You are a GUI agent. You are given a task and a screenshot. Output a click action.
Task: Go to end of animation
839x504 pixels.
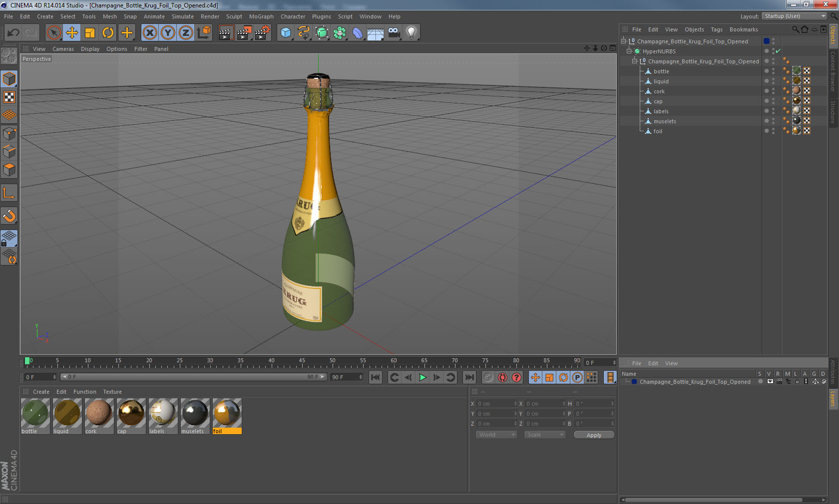[x=469, y=377]
